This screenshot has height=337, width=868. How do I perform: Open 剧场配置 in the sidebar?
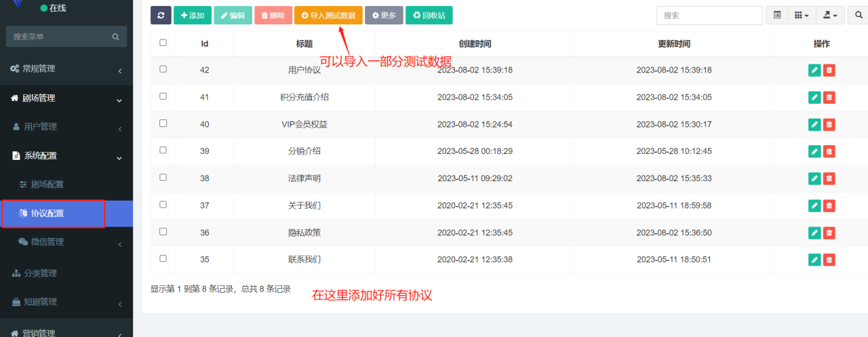click(x=47, y=184)
